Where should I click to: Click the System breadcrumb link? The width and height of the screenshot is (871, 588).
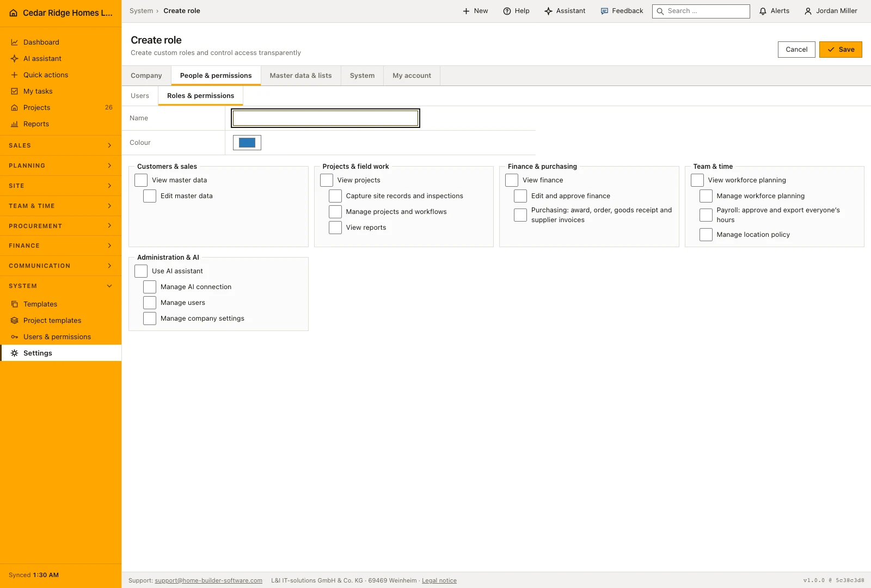(141, 11)
